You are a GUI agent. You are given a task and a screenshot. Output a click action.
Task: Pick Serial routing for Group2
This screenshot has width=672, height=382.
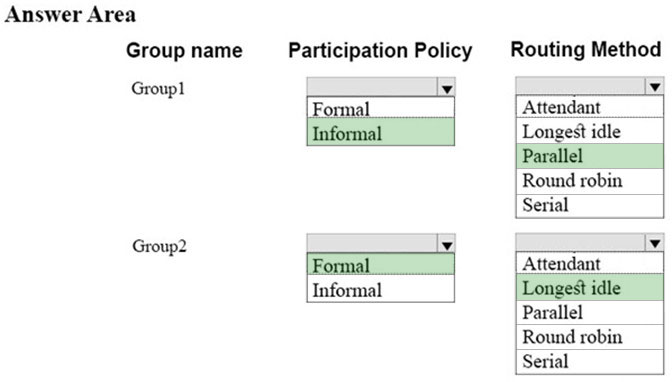coord(590,362)
